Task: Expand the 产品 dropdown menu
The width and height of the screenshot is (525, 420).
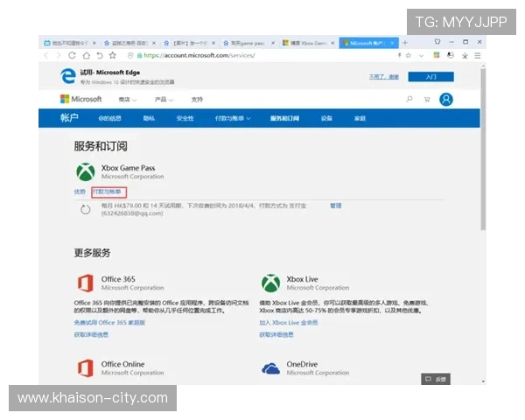Action: tap(164, 100)
